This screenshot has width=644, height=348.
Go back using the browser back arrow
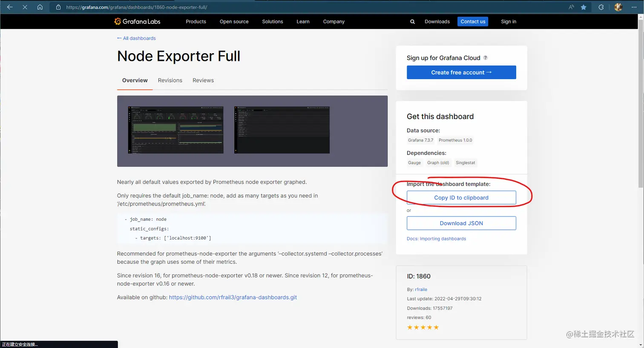pyautogui.click(x=10, y=7)
